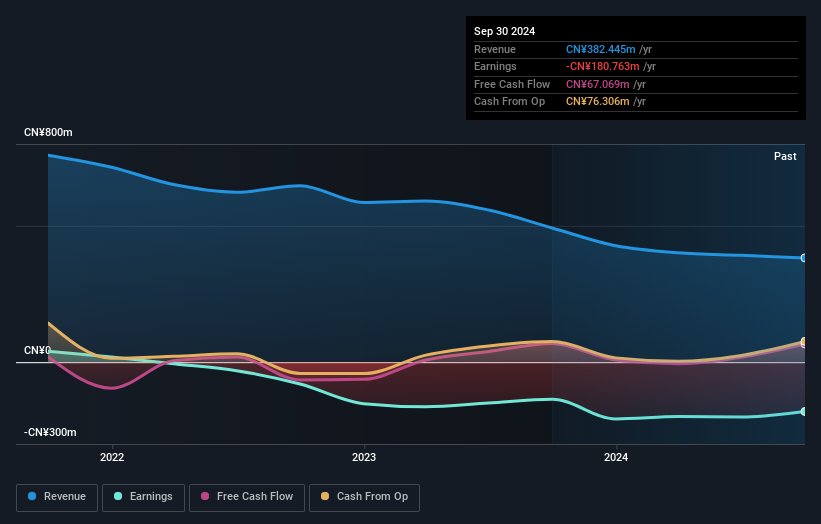This screenshot has width=821, height=524.
Task: Click the CN¥76.306m cash from op value
Action: coord(597,102)
